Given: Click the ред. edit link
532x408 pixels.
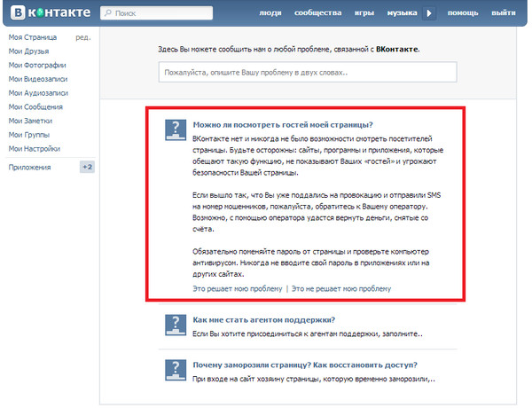Looking at the screenshot, I should [x=83, y=37].
